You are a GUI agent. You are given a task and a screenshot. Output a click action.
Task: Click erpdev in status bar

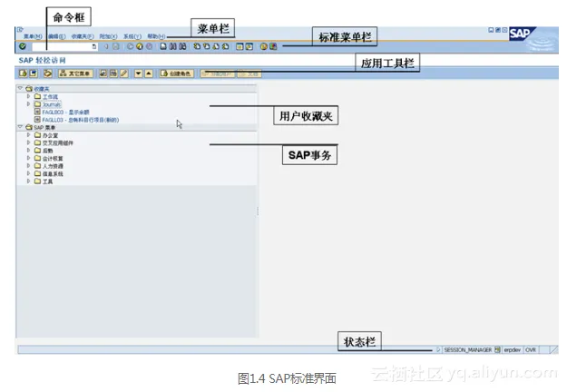512,349
